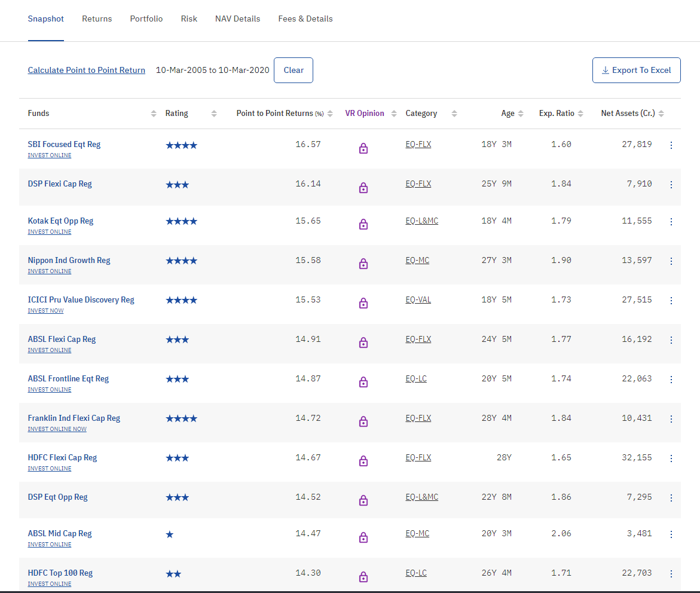Click the VR Opinion lock for ABSL Frontline Eqt Reg
Screen dimensions: 700x593
(x=363, y=382)
